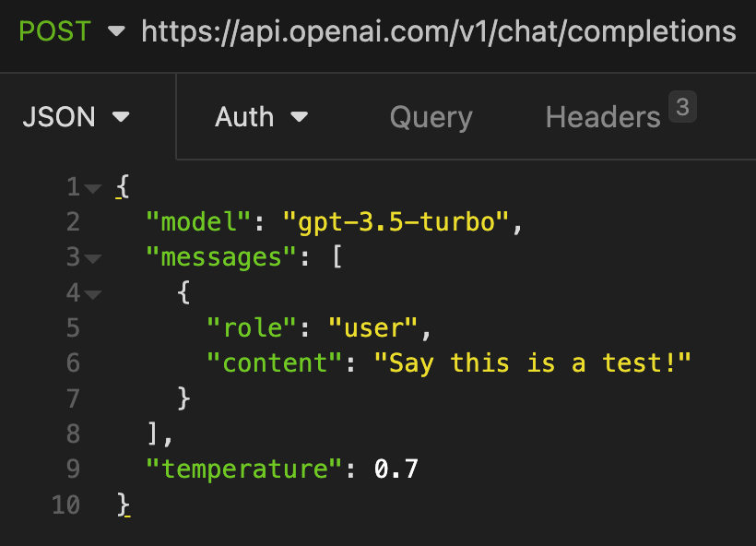756x546 pixels.
Task: Open the JSON body type dropdown
Action: click(76, 117)
